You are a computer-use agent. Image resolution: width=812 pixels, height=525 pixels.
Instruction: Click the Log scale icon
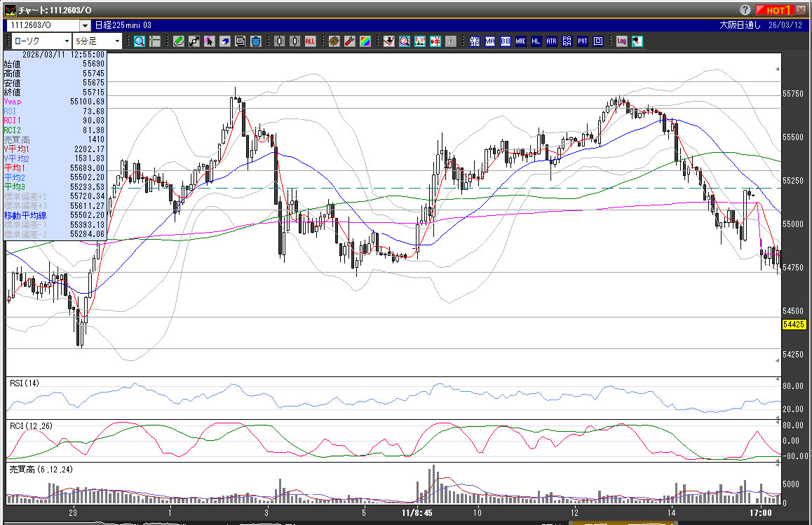click(621, 41)
